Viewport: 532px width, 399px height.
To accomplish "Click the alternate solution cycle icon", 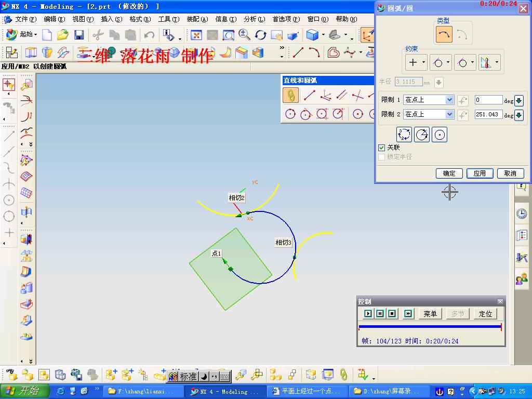I will coord(404,135).
